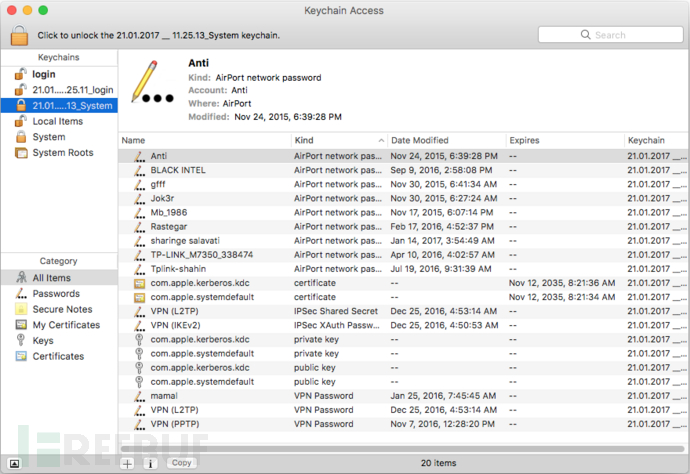690x474 pixels.
Task: Click the plus button to add item
Action: 127,463
